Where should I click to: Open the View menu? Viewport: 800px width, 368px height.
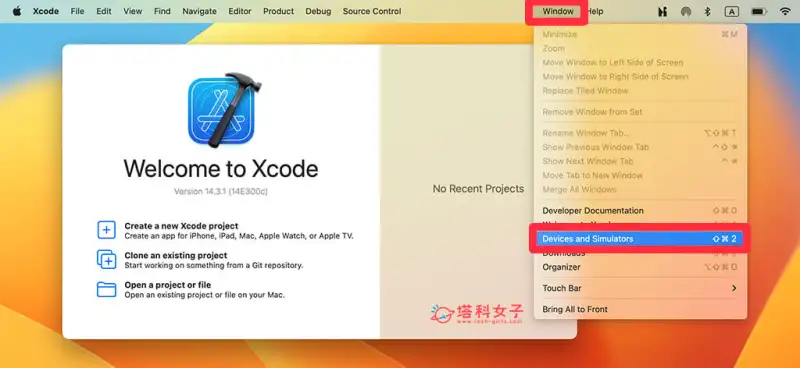click(133, 11)
